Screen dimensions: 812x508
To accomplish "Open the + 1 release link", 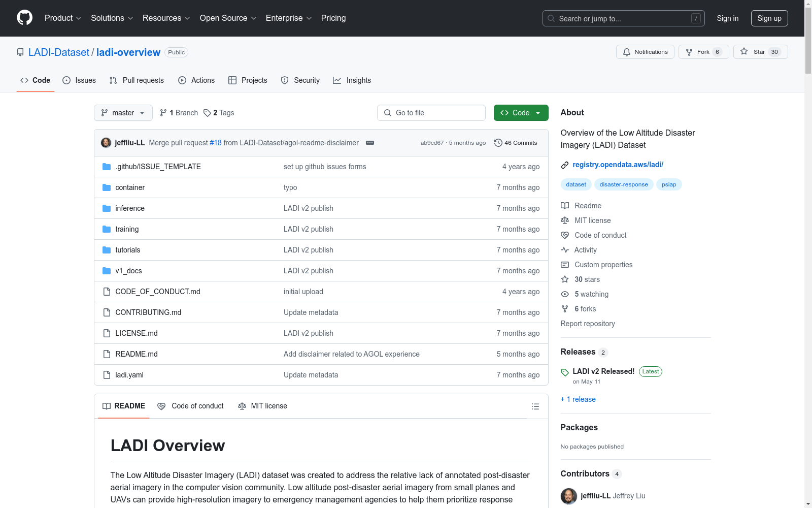I will point(578,399).
